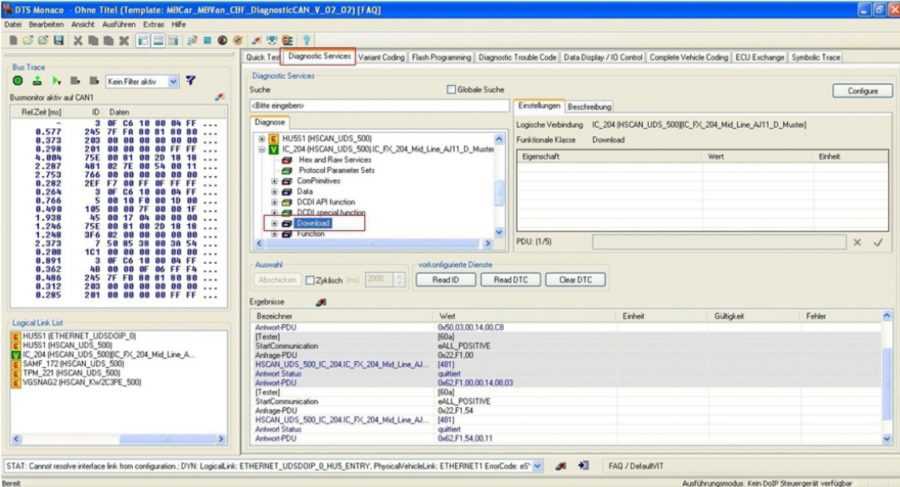900x487 pixels.
Task: Enable the Globale Suche checkbox
Action: [451, 90]
